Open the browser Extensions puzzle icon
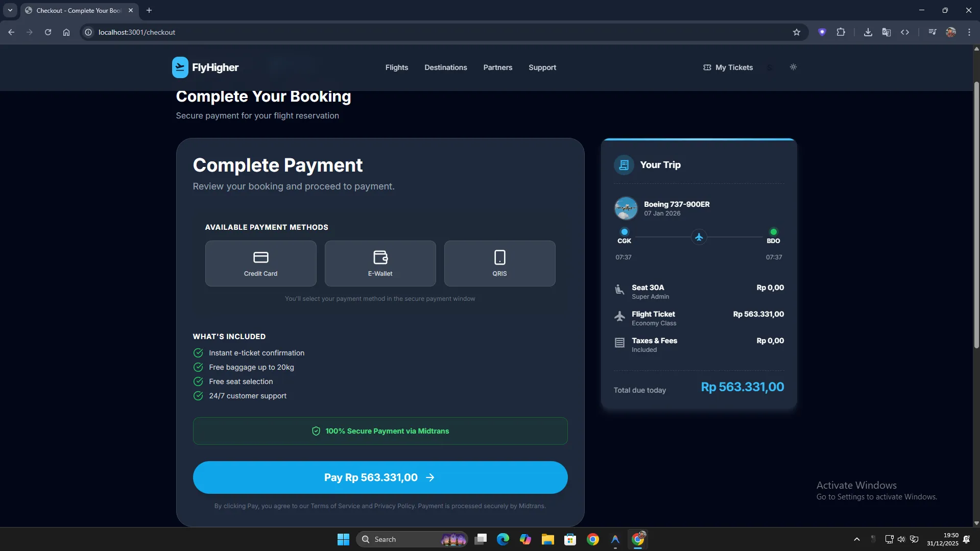980x551 pixels. coord(841,32)
